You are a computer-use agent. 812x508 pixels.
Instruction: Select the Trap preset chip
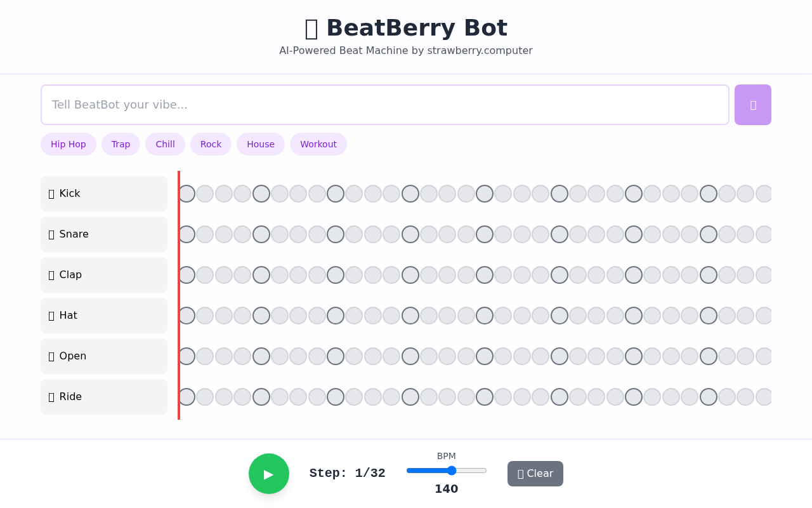click(121, 144)
